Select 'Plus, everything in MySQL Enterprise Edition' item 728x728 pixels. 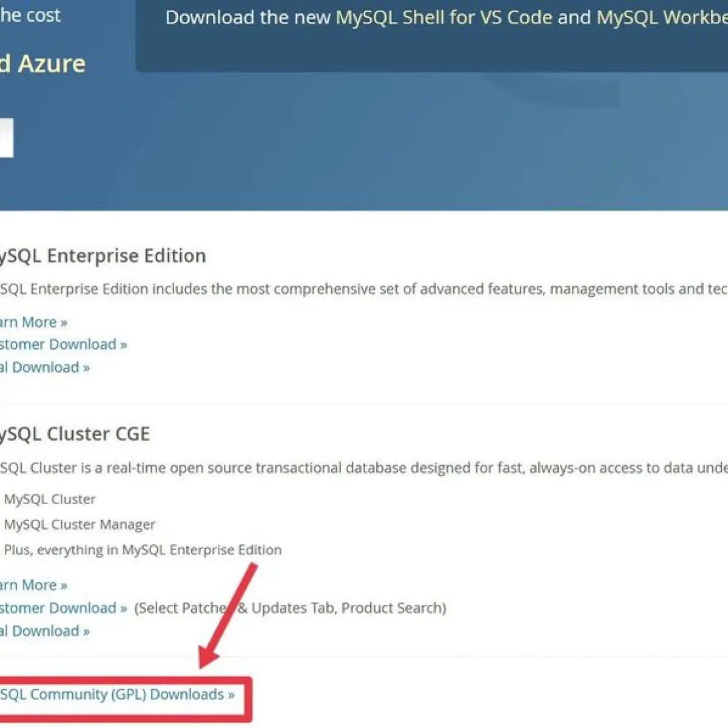point(143,550)
